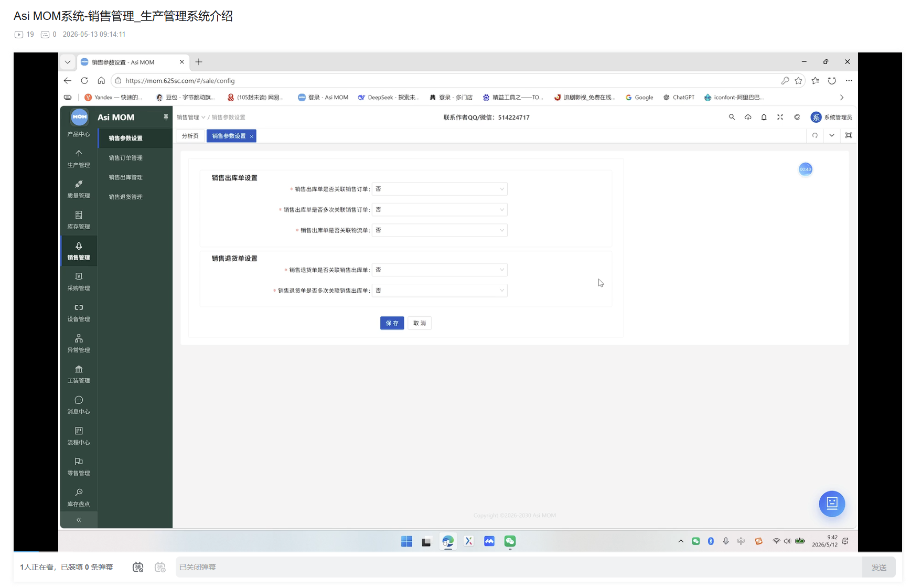Collapse the sidebar with double-chevron icon

point(79,520)
